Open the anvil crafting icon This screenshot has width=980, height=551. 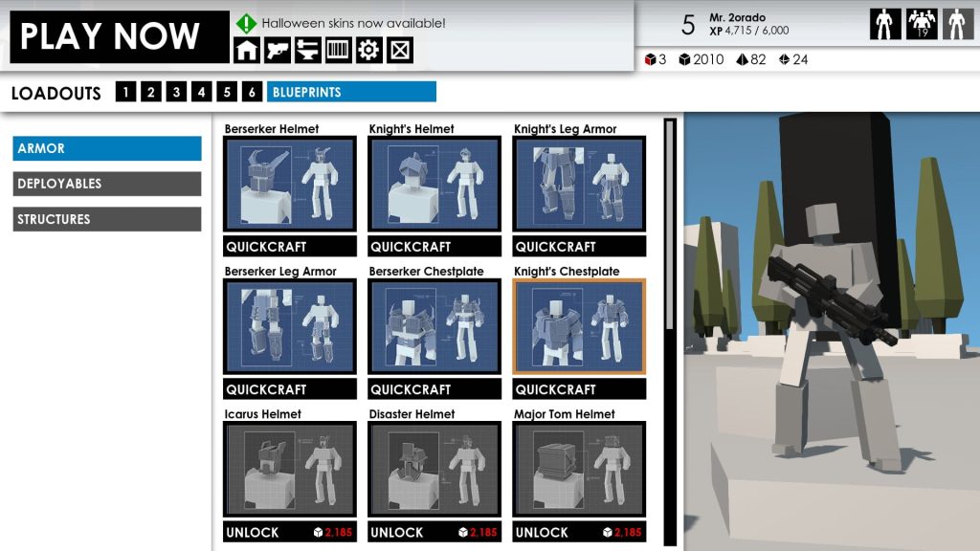(307, 50)
